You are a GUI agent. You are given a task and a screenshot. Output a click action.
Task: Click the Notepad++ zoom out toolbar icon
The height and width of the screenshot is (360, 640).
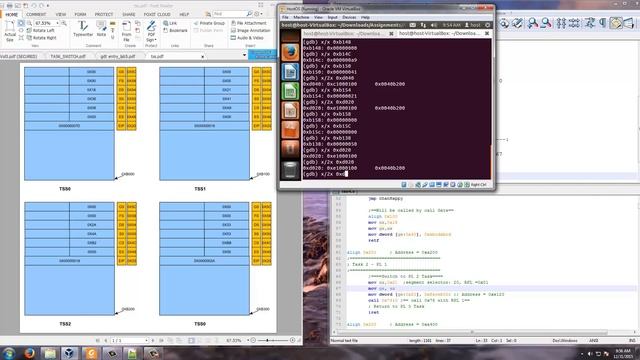[546, 23]
